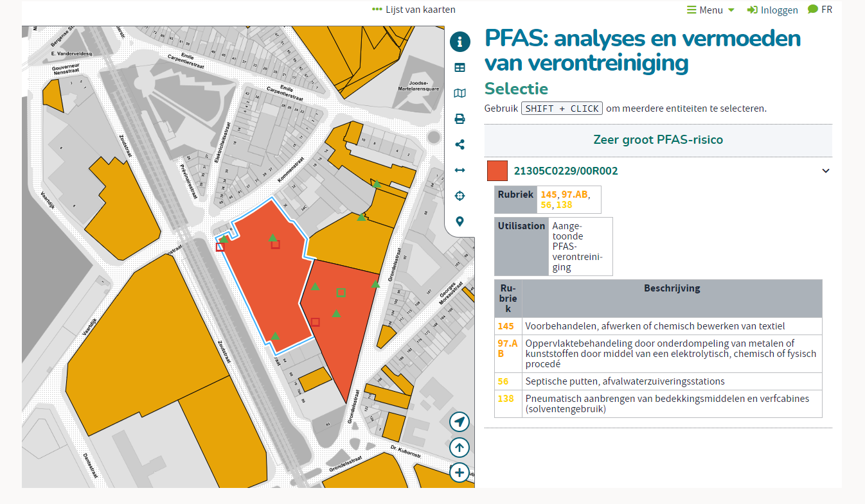Click rubriek 138 in Rubriek cell

tap(564, 205)
